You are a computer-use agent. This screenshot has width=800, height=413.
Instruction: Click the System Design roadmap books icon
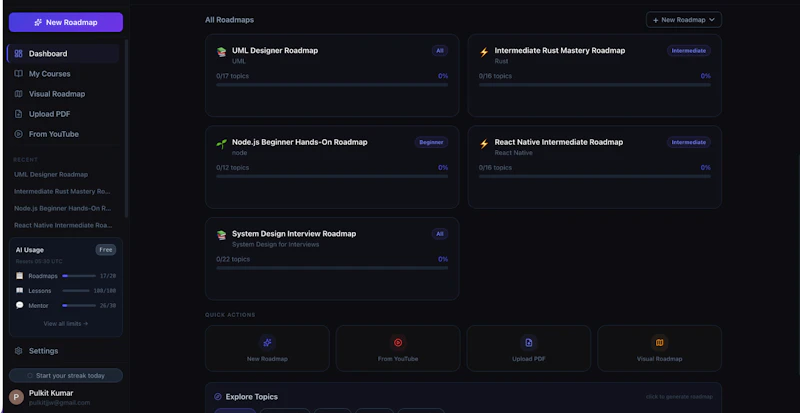click(x=221, y=235)
